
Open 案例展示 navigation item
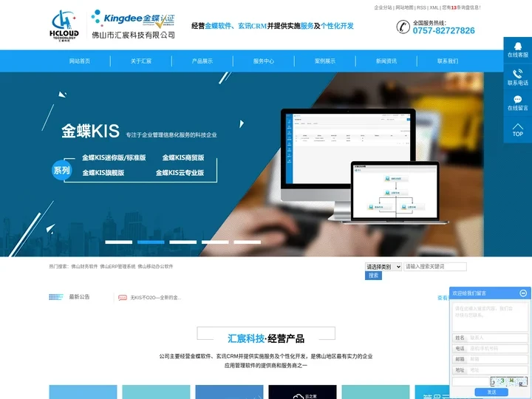pos(324,61)
